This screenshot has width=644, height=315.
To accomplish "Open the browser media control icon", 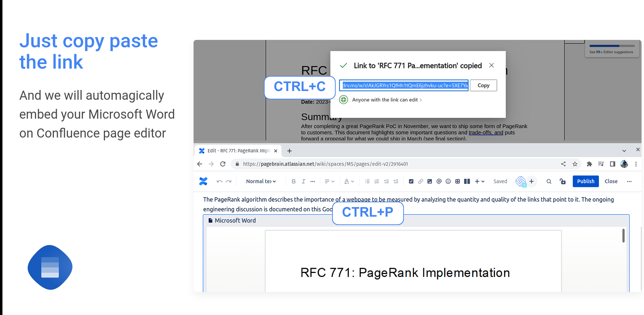I will pyautogui.click(x=601, y=164).
